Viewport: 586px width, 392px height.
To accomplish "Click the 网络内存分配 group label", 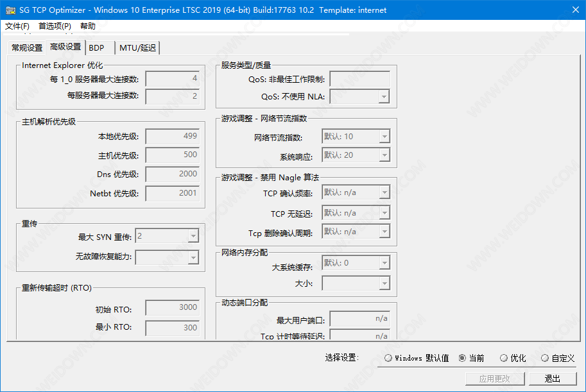I will tap(245, 253).
